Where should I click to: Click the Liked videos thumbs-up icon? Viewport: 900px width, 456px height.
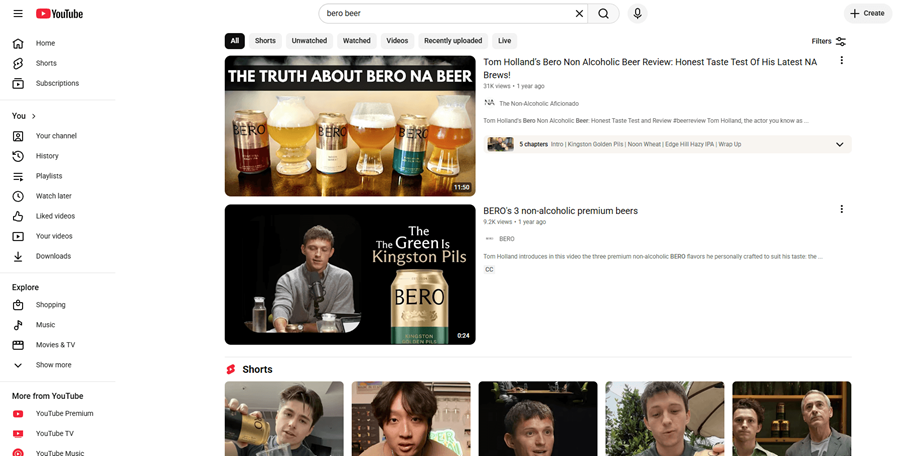click(x=18, y=217)
